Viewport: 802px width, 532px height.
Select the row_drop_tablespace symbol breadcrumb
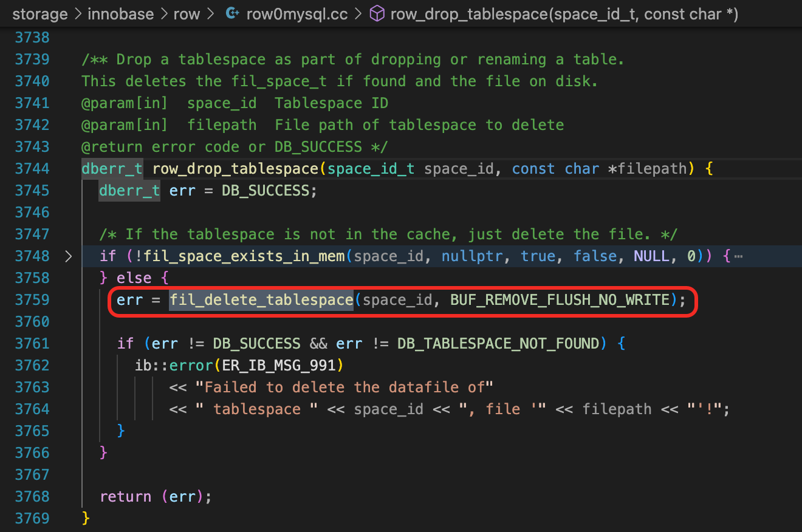pyautogui.click(x=564, y=14)
